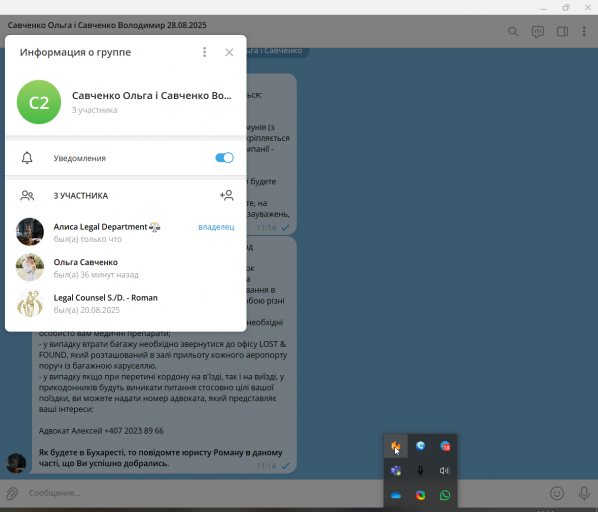
Task: Restore down the Telegram window
Action: click(x=566, y=8)
